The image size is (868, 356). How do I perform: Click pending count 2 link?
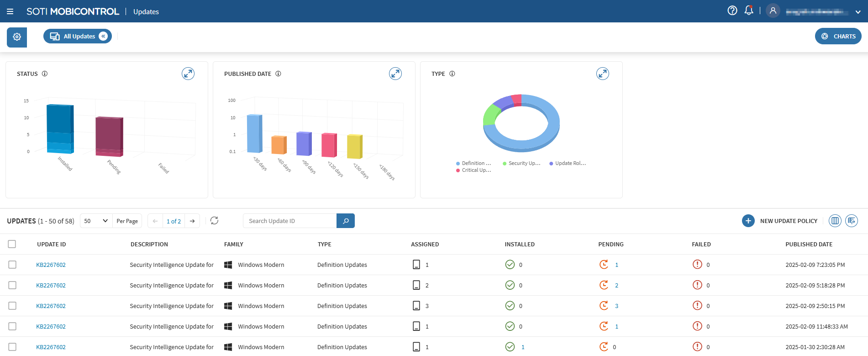(616, 286)
